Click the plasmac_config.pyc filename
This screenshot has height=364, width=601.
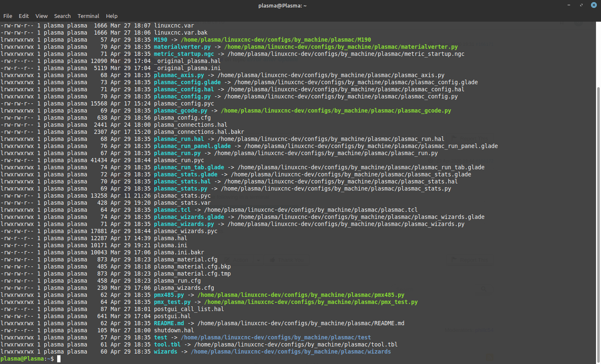[x=184, y=103]
